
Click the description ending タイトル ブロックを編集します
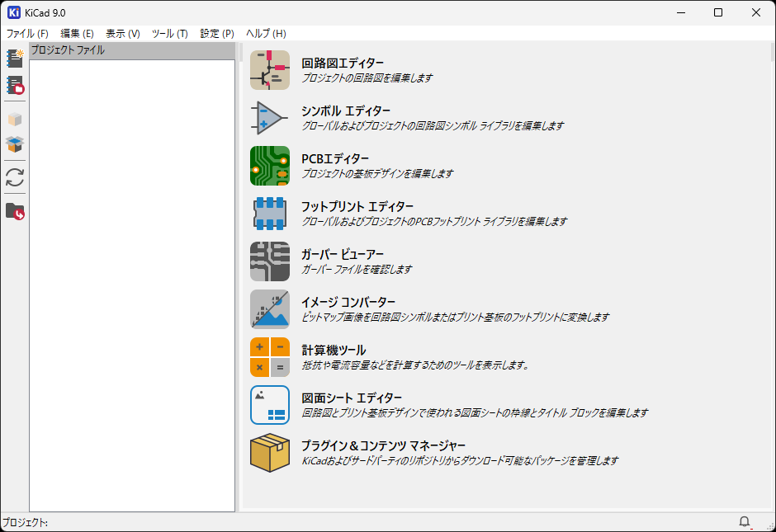coord(475,413)
